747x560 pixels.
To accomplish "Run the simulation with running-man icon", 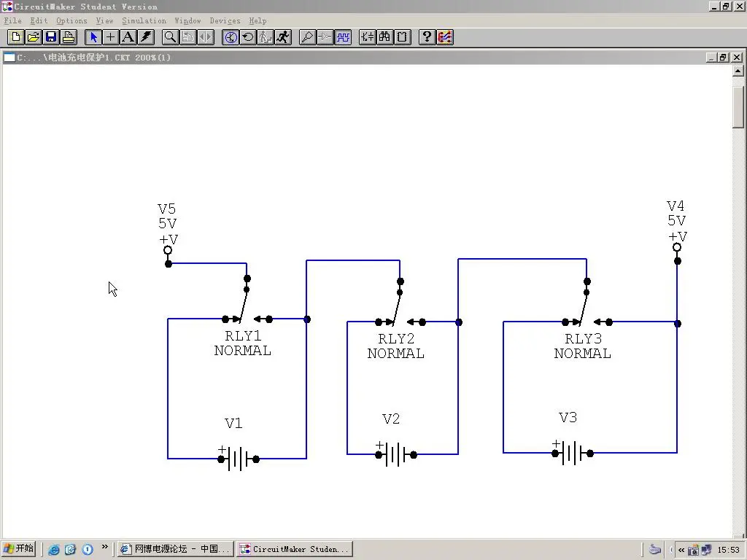I will (283, 37).
